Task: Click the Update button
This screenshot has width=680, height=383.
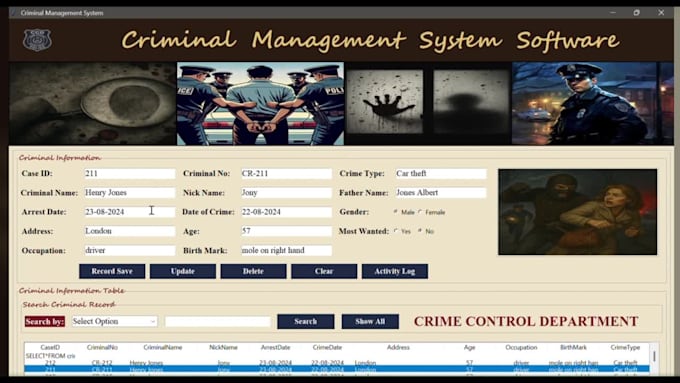Action: 183,271
